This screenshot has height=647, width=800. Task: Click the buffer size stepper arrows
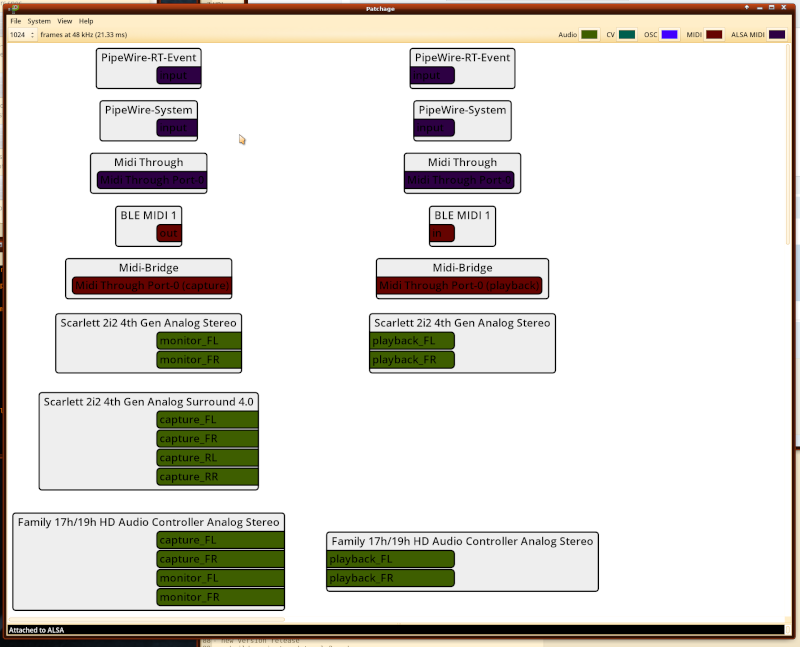point(32,35)
